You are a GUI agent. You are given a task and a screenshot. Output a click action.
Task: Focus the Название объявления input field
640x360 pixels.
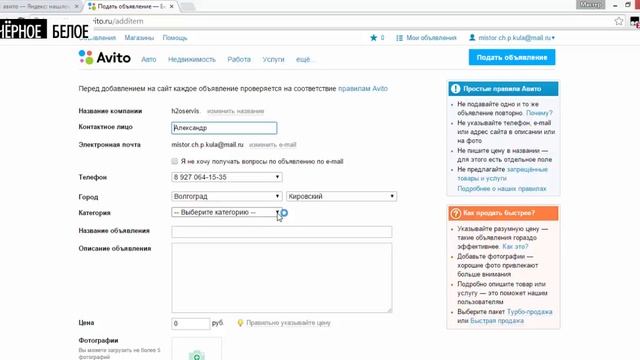282,232
